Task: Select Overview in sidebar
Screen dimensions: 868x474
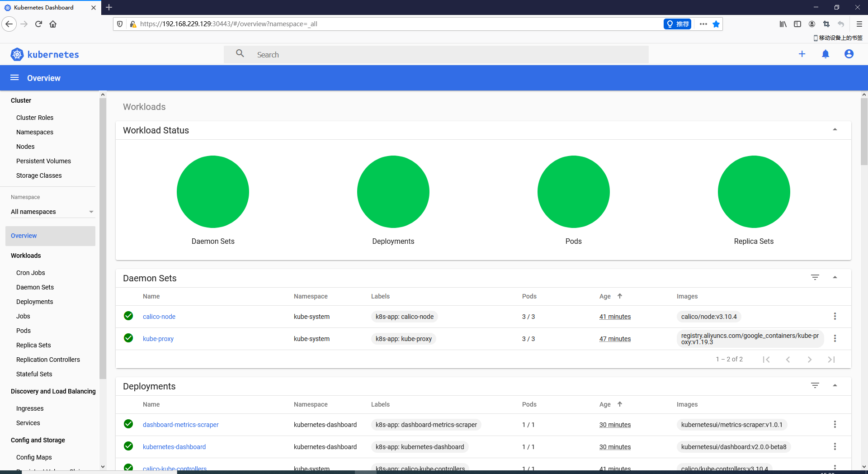Action: [50, 236]
